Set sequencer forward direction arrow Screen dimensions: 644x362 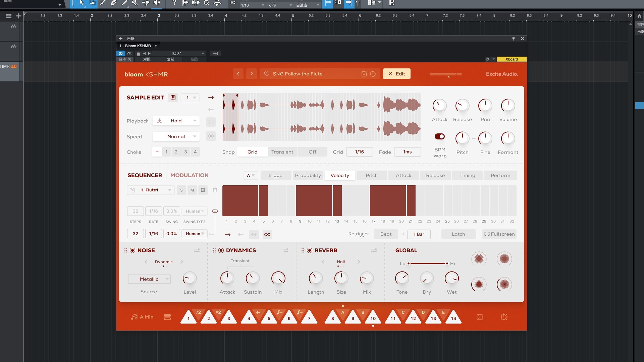(228, 235)
